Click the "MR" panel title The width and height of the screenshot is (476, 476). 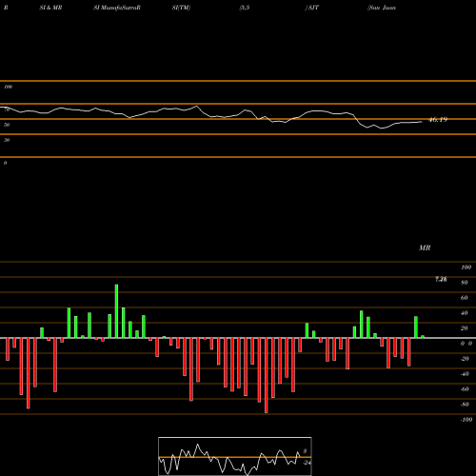[425, 248]
